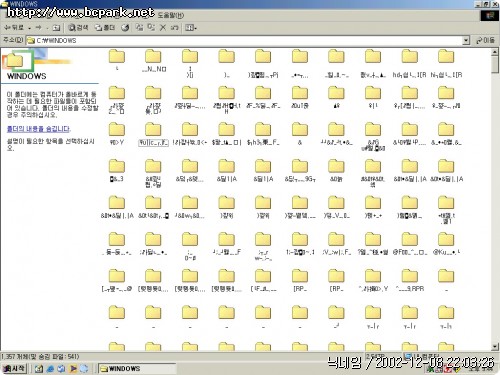Viewport: 500px width, 375px height.
Task: Open the Views dropdown on toolbar
Action: click(191, 28)
